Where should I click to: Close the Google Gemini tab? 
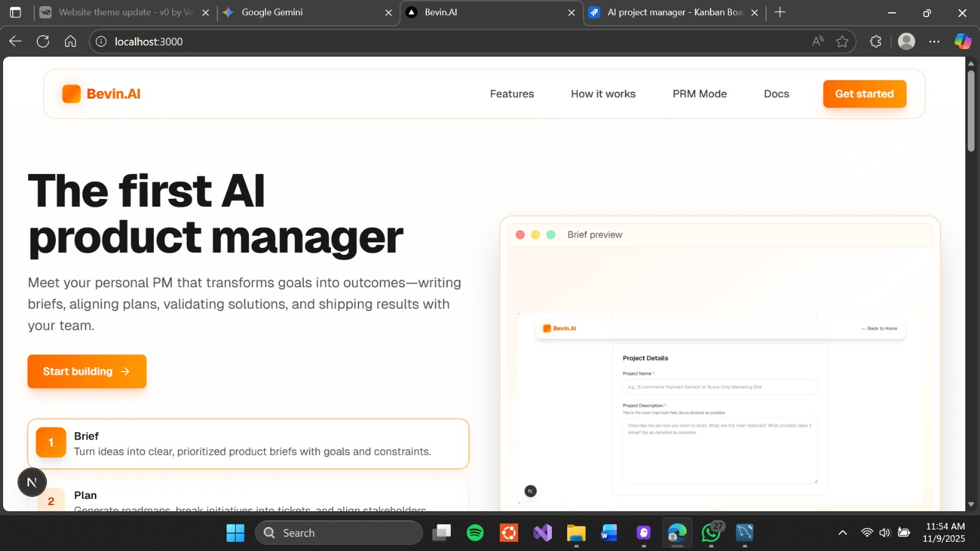388,12
